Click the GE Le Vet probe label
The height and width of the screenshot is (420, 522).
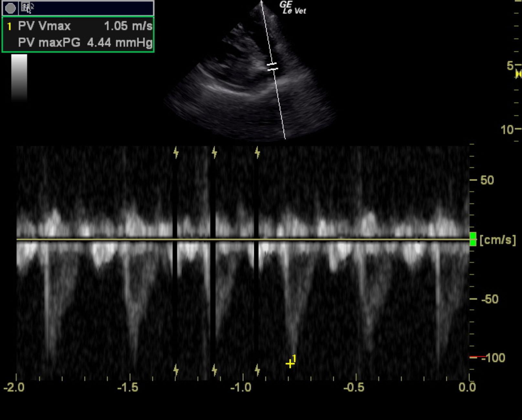click(292, 8)
